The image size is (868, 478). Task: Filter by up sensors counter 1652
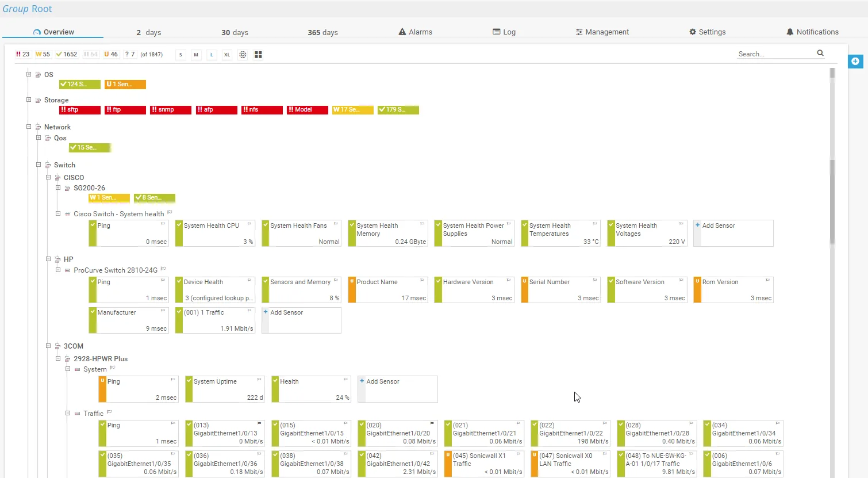[67, 54]
